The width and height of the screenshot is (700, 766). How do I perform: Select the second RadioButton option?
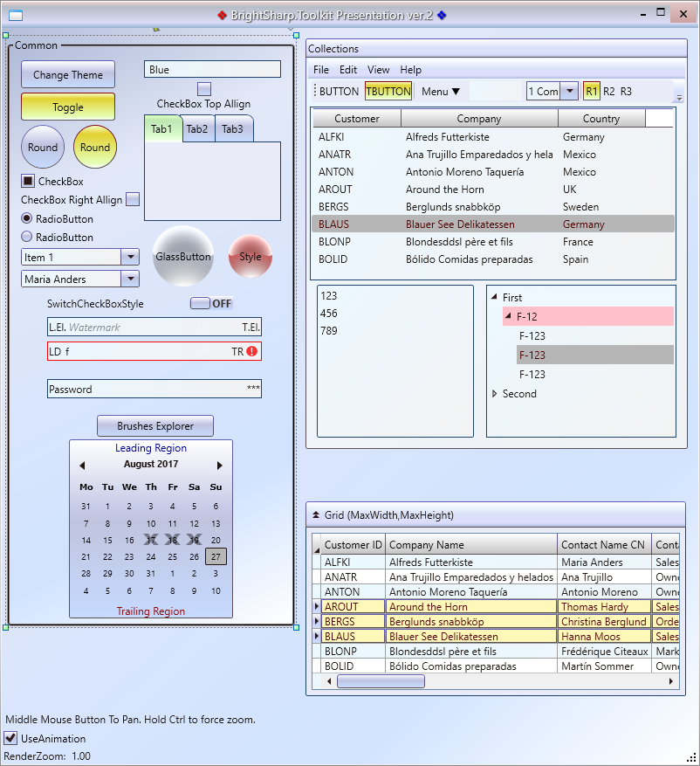(x=27, y=237)
